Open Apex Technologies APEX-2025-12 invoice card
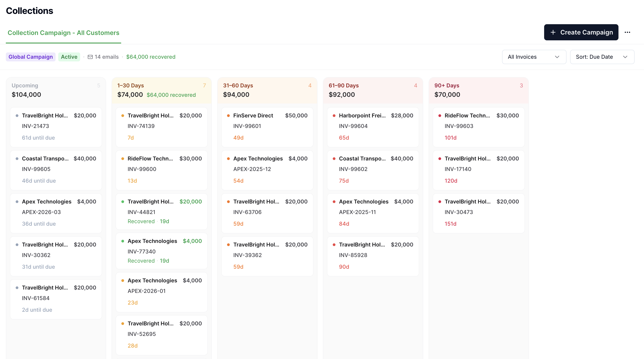Viewport: 644px width, 359px height. coord(267,170)
